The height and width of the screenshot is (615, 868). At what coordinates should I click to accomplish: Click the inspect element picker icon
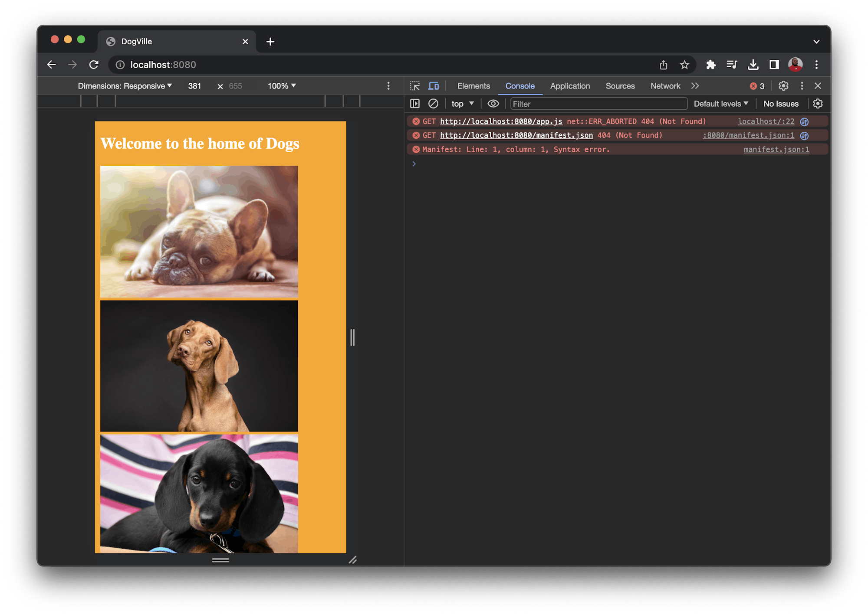point(415,86)
